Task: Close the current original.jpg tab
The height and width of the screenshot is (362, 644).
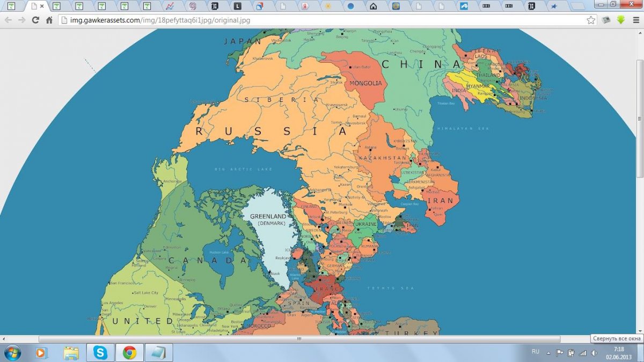Action: tap(42, 6)
